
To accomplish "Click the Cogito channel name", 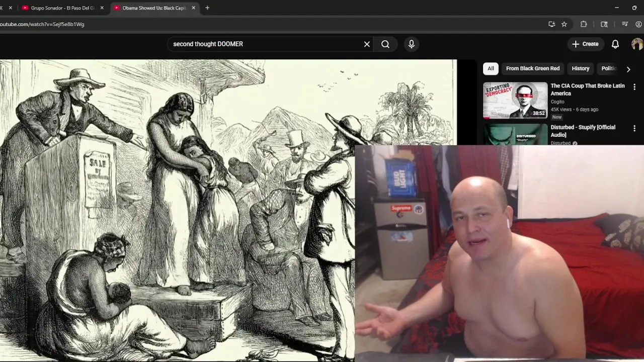I will pos(557,102).
